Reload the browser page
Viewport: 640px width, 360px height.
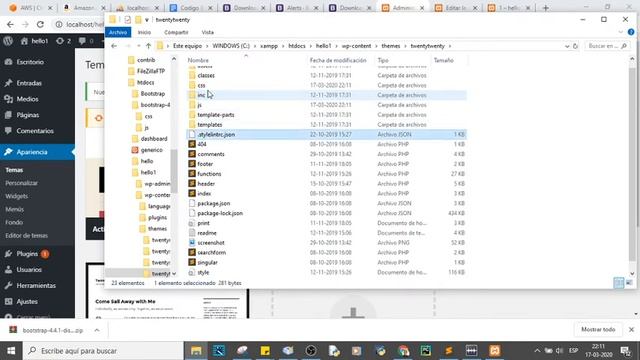40,24
